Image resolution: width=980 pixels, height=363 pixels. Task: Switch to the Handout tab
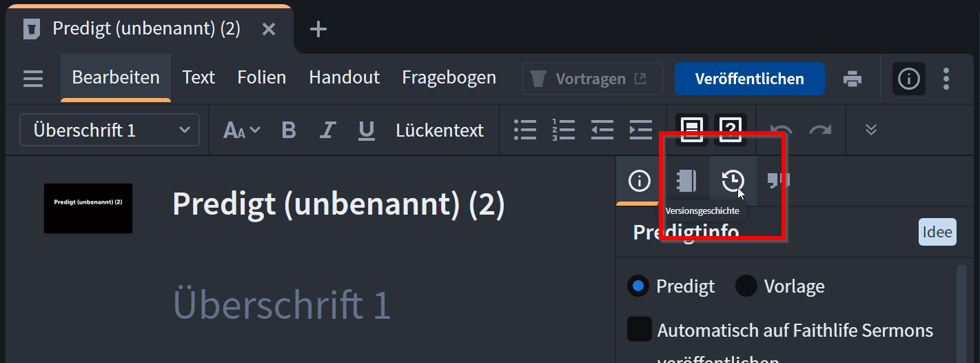pos(345,77)
